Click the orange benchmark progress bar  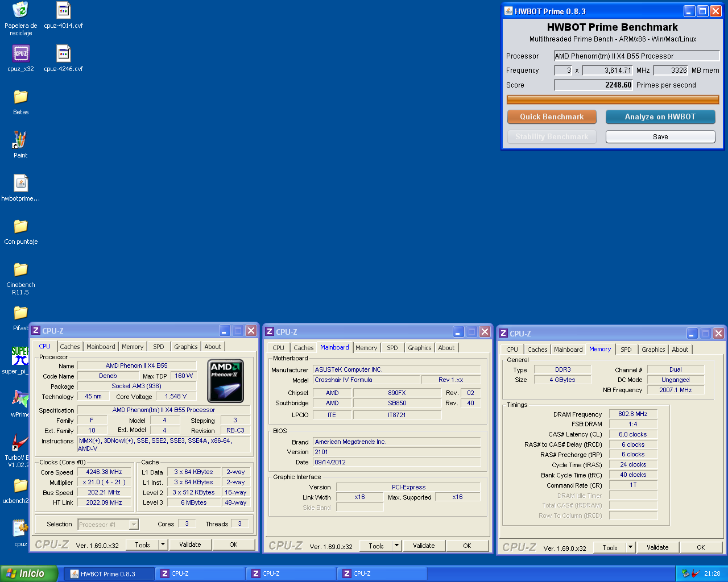click(613, 99)
